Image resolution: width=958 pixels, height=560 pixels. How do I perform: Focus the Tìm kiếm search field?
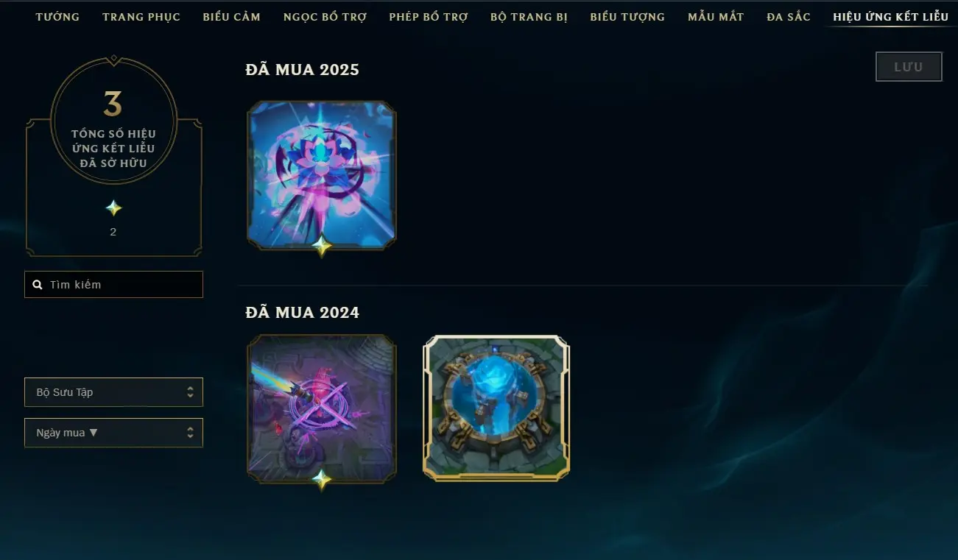[x=113, y=284]
